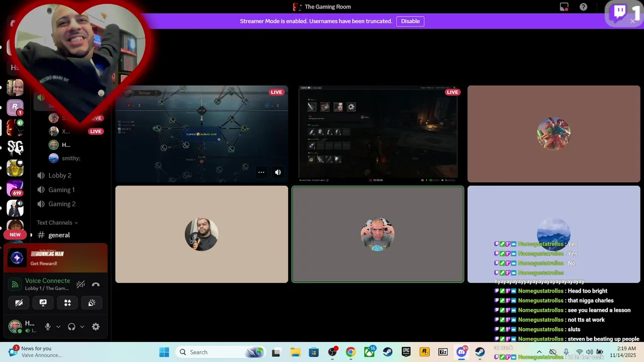Deafen with the headphones icon
Viewport: 644px width, 362px height.
pos(71,327)
